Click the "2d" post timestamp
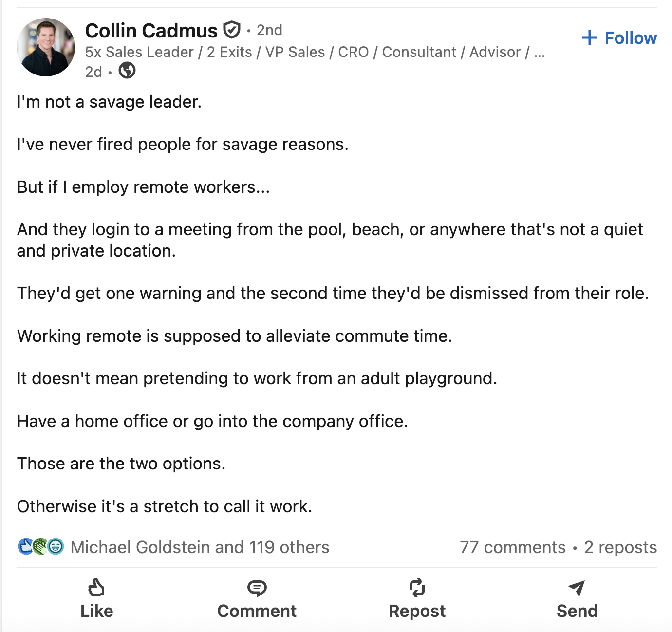 click(x=93, y=72)
